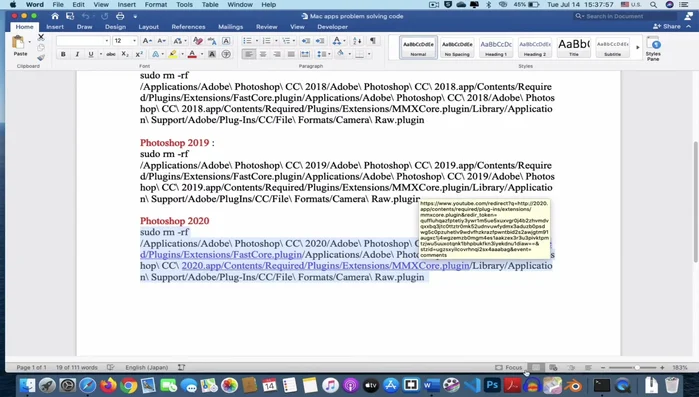Center align text
The width and height of the screenshot is (699, 397).
[x=263, y=54]
